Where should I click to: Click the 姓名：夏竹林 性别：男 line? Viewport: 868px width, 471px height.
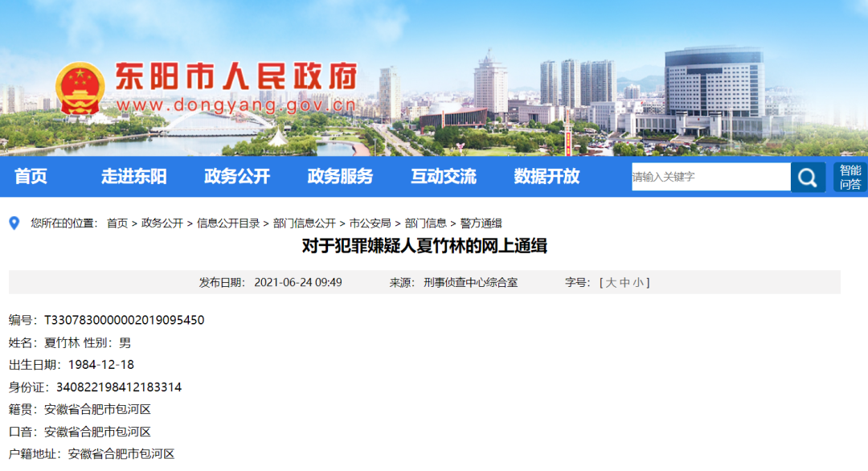point(70,342)
